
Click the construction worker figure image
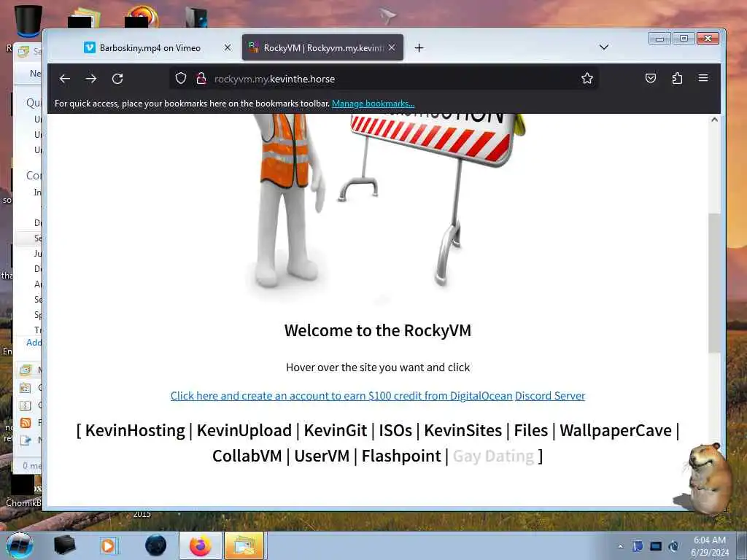287,200
